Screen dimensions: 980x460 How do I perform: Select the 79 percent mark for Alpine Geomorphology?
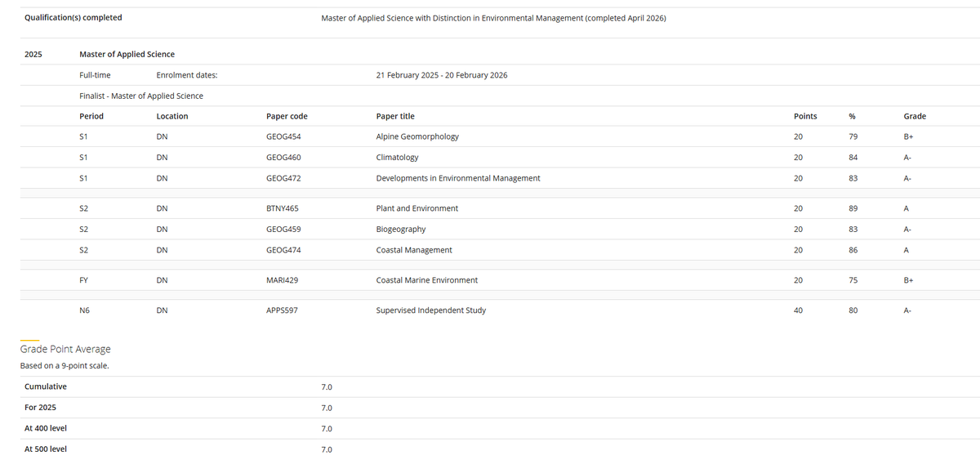(853, 136)
